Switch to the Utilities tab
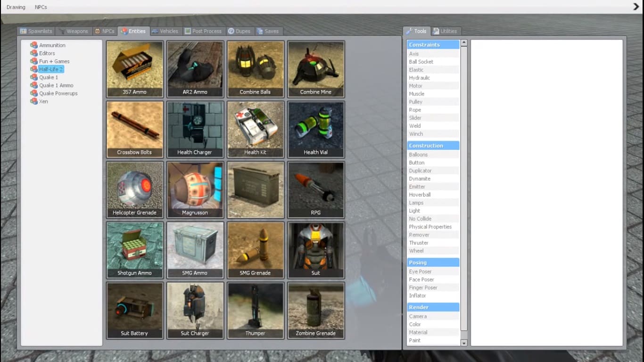The width and height of the screenshot is (644, 362). [445, 31]
